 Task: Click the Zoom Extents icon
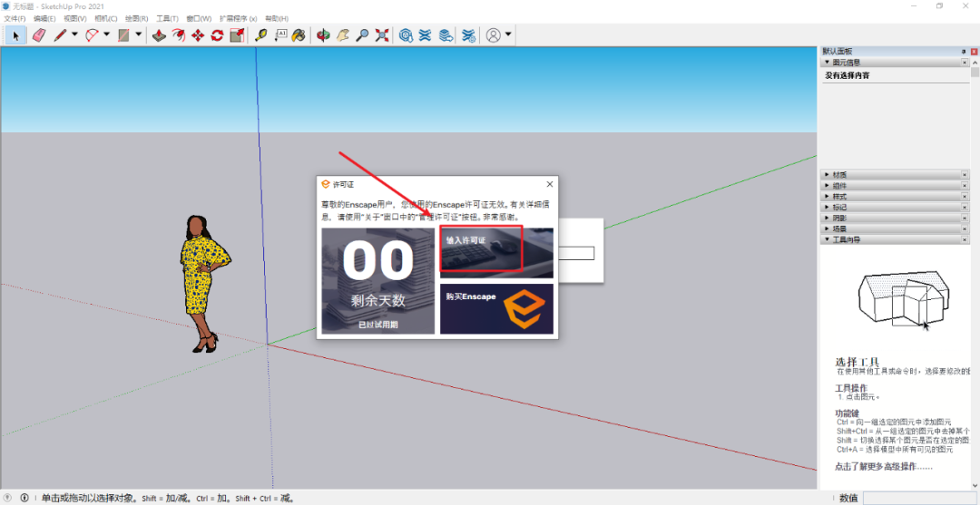tap(382, 35)
